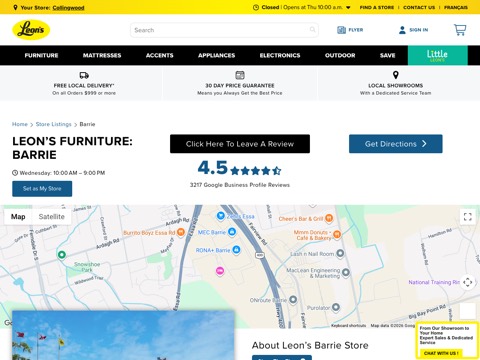
Task: Click National Training Rinks map label
Action: tap(434, 282)
